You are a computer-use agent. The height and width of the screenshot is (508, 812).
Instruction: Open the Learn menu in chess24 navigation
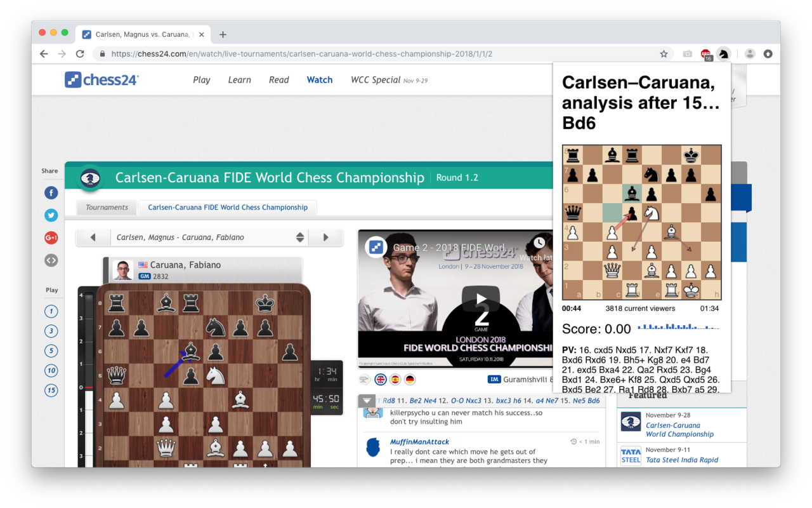tap(240, 80)
